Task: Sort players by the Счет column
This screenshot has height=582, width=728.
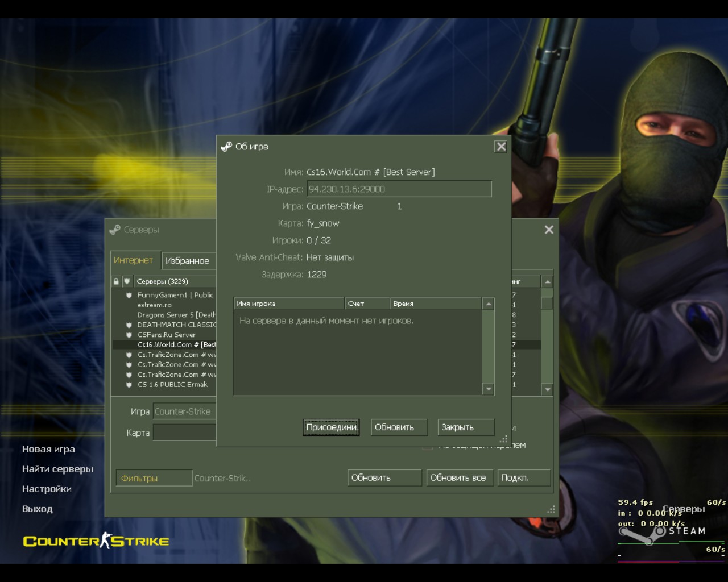Action: pyautogui.click(x=367, y=304)
